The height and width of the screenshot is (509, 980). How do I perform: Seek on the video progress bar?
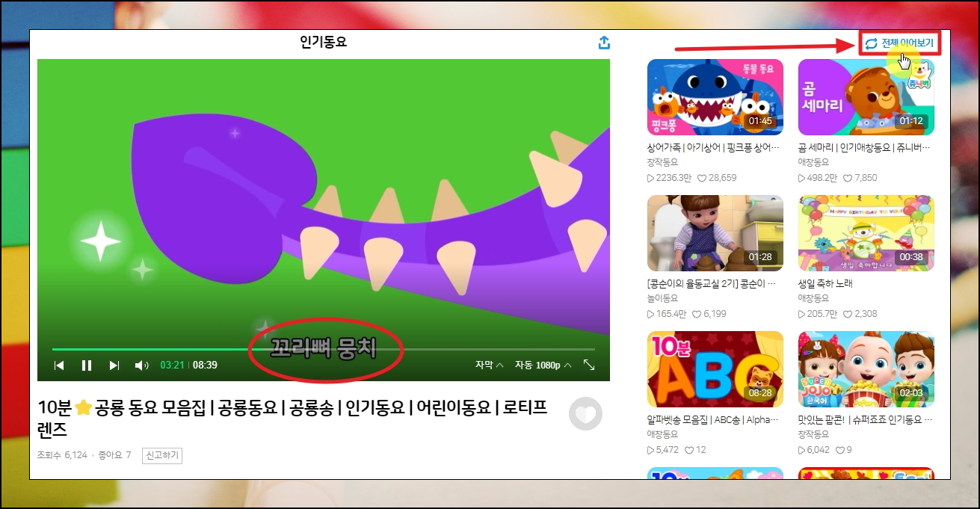pos(324,349)
